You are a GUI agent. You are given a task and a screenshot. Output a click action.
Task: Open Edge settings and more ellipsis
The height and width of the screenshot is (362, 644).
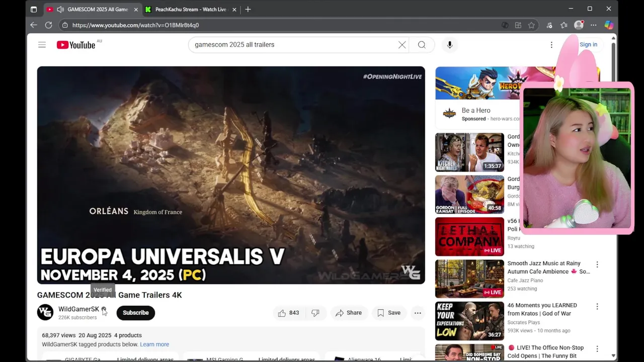tap(594, 25)
